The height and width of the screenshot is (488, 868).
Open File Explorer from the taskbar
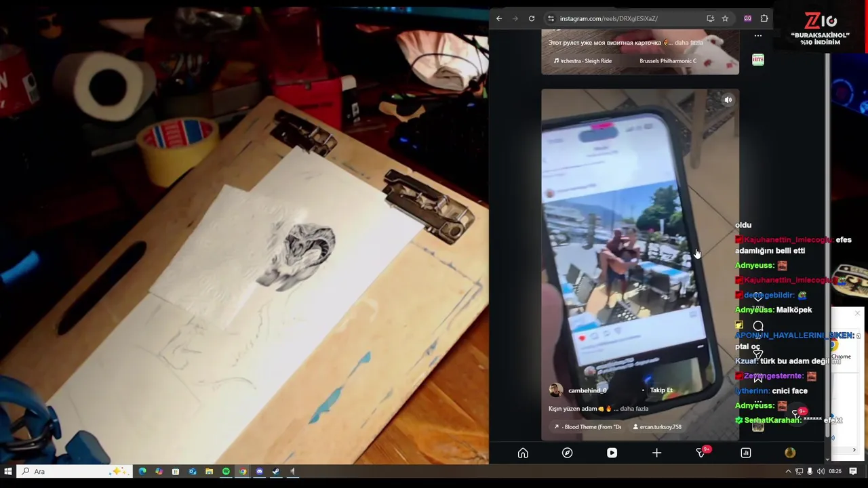pyautogui.click(x=209, y=471)
